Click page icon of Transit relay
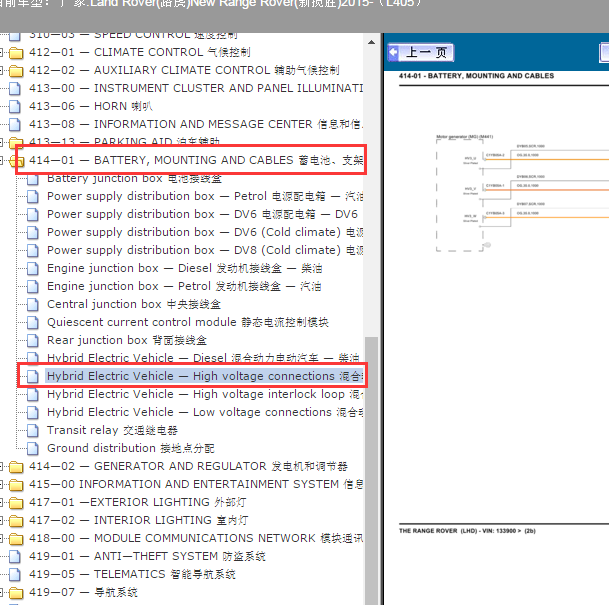This screenshot has height=605, width=609. click(x=33, y=430)
